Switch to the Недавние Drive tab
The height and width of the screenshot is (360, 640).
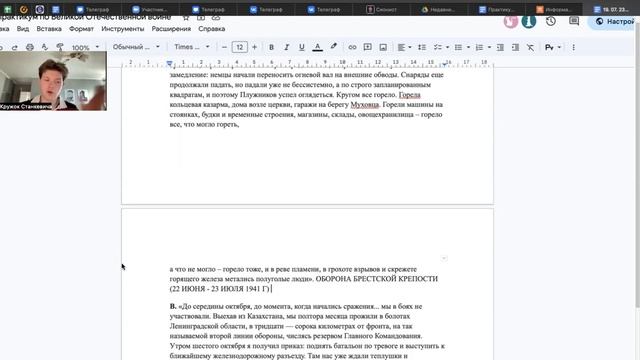tap(439, 9)
